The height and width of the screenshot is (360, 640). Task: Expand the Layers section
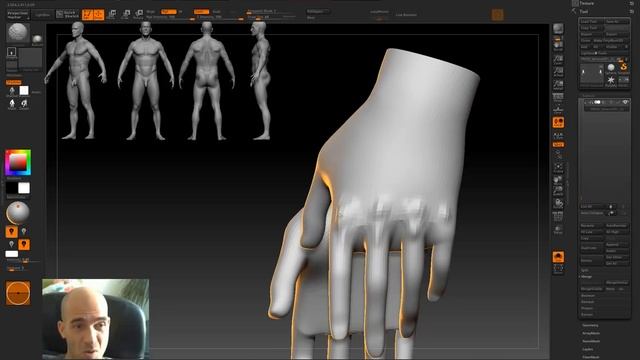588,349
